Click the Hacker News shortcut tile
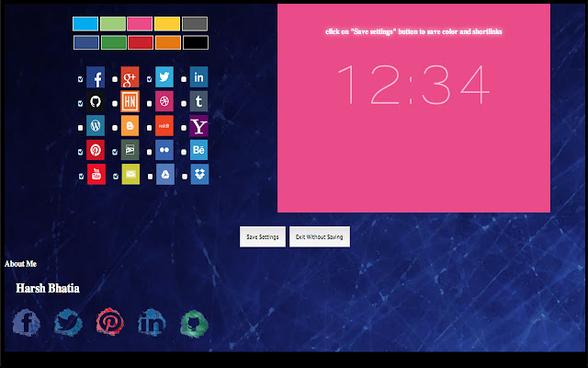Screen dimensions: 588x368 click(130, 101)
